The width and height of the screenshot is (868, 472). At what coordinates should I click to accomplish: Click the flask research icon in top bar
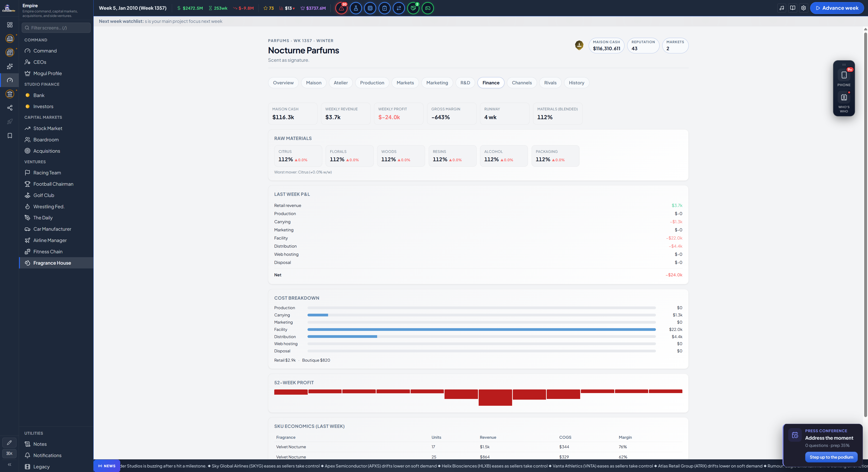[355, 8]
